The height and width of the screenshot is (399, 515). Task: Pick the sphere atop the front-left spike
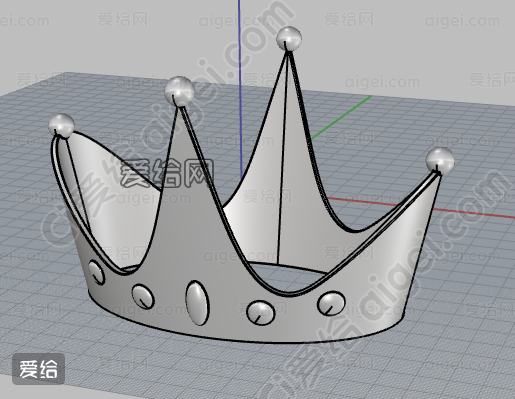(x=180, y=91)
